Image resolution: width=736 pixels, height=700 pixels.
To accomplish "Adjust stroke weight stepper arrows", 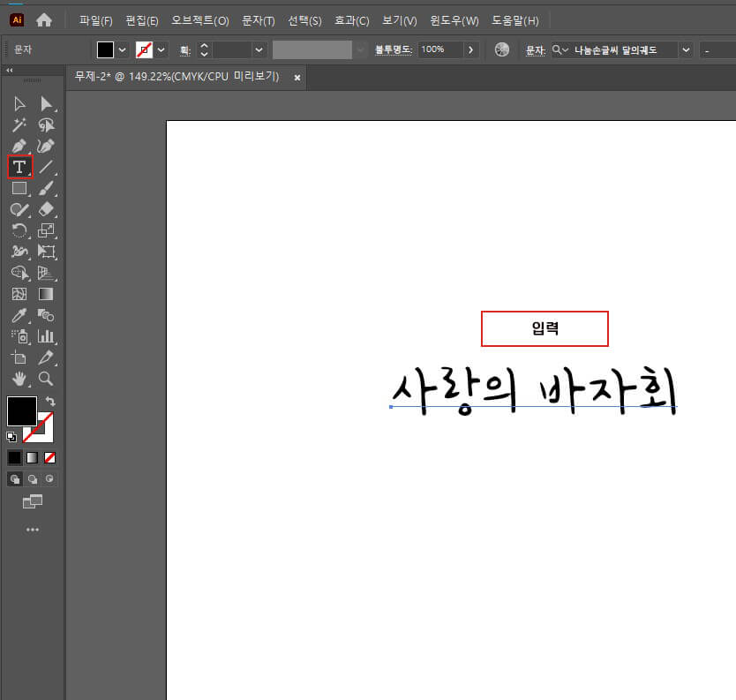I will click(x=204, y=49).
